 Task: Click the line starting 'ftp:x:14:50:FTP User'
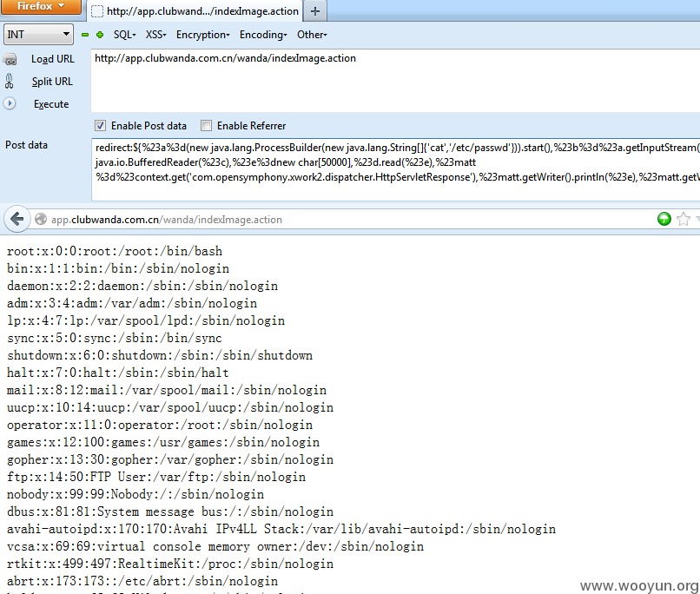(156, 477)
